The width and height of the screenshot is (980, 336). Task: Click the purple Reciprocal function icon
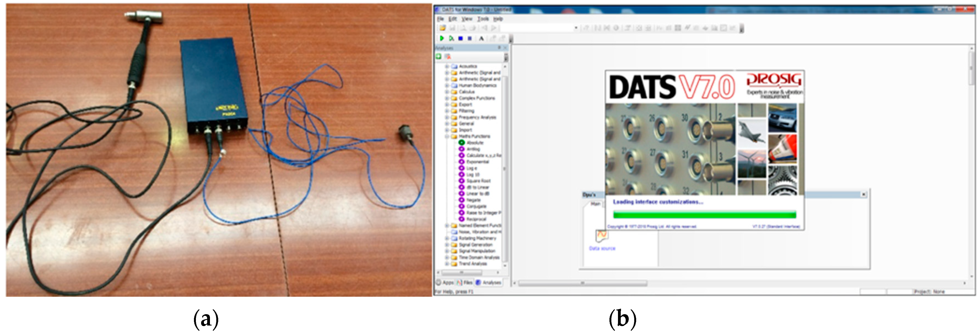coord(461,219)
